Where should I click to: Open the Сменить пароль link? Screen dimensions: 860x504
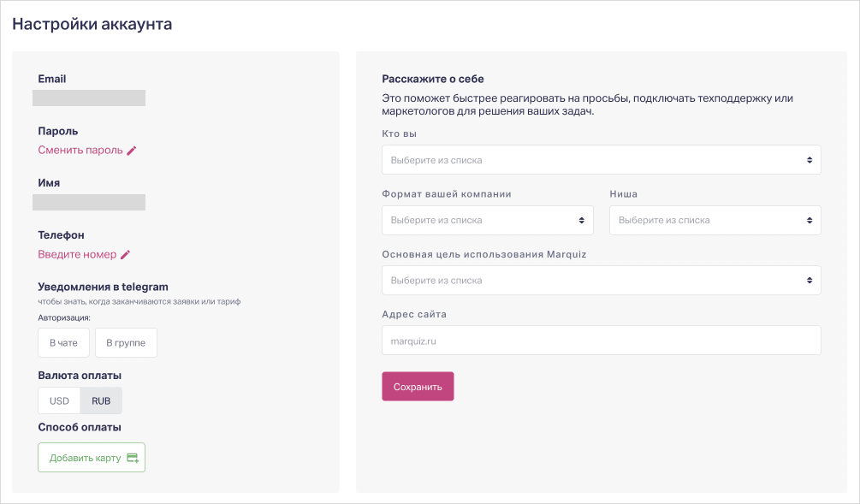(x=80, y=151)
